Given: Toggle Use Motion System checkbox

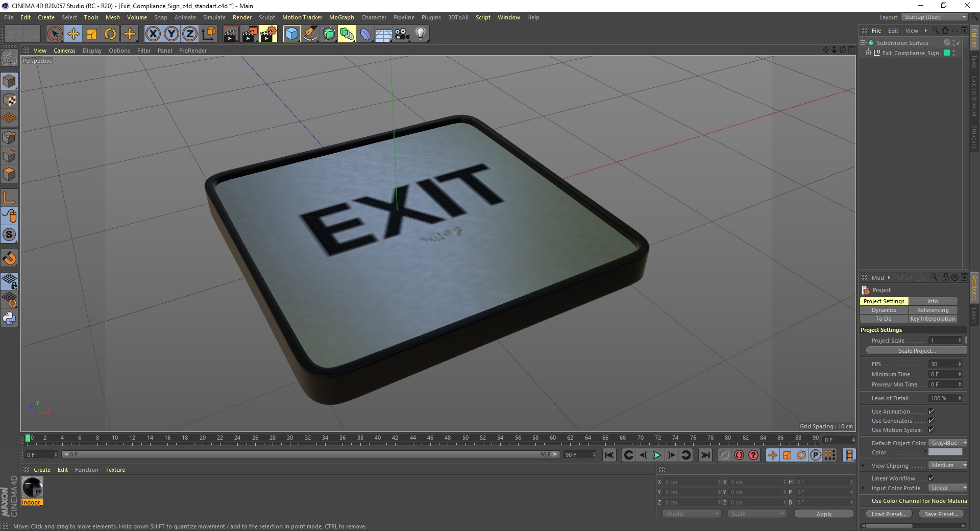Looking at the screenshot, I should tap(931, 430).
